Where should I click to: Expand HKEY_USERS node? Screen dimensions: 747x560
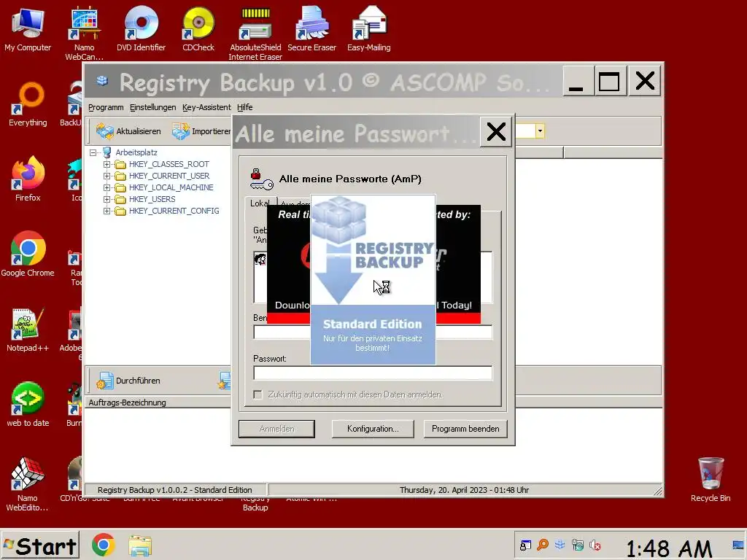pos(107,199)
